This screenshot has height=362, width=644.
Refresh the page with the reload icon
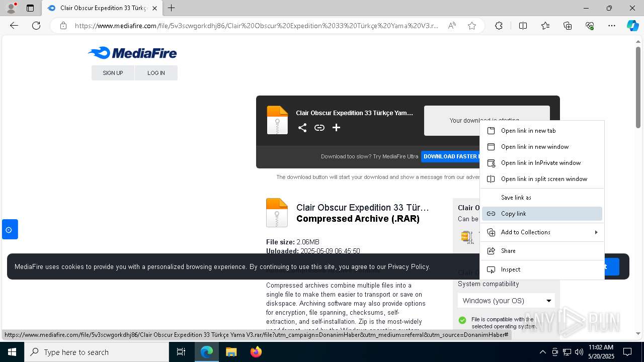pyautogui.click(x=36, y=26)
